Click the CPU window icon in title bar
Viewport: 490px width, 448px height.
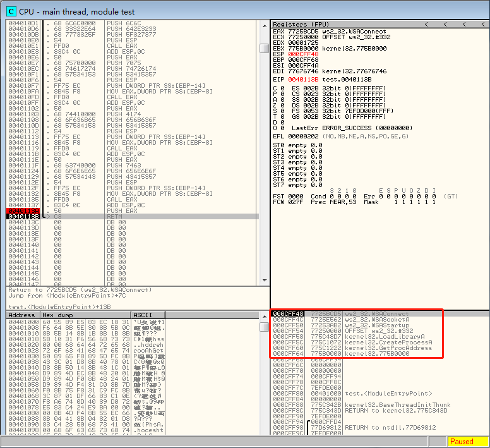tap(11, 11)
